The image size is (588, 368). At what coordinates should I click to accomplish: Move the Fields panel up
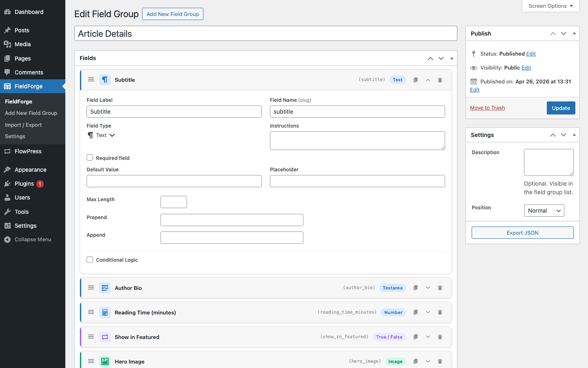tap(430, 58)
